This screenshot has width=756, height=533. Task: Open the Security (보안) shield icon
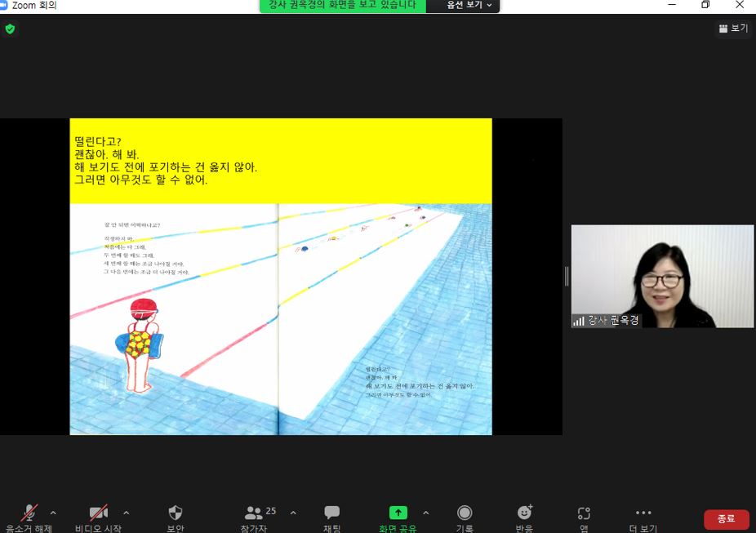tap(176, 513)
